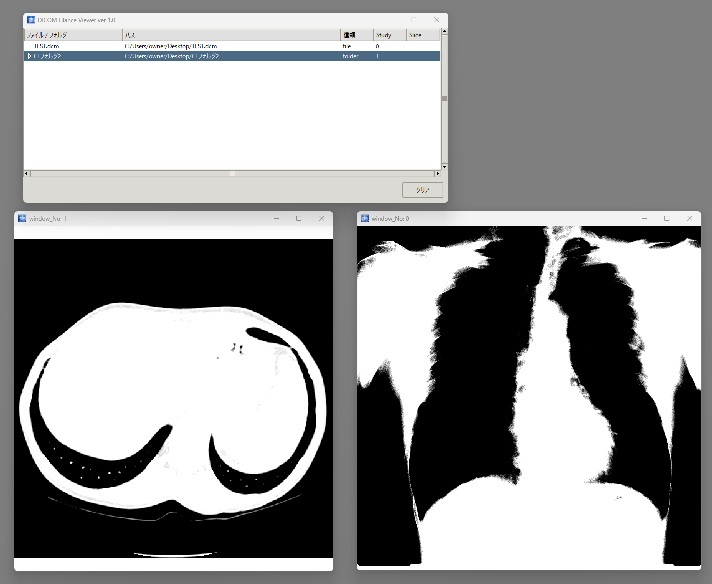Click the axial CT image in window_No 1

click(x=173, y=398)
